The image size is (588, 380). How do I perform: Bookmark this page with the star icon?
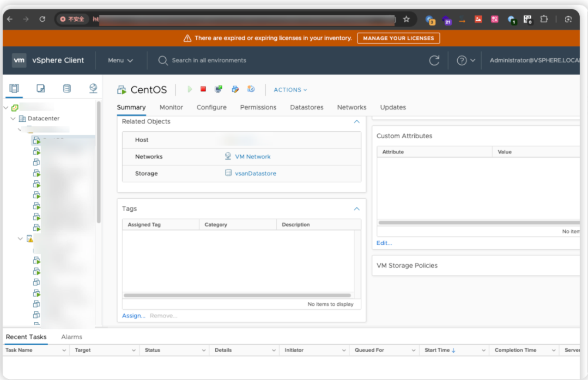[x=406, y=19]
